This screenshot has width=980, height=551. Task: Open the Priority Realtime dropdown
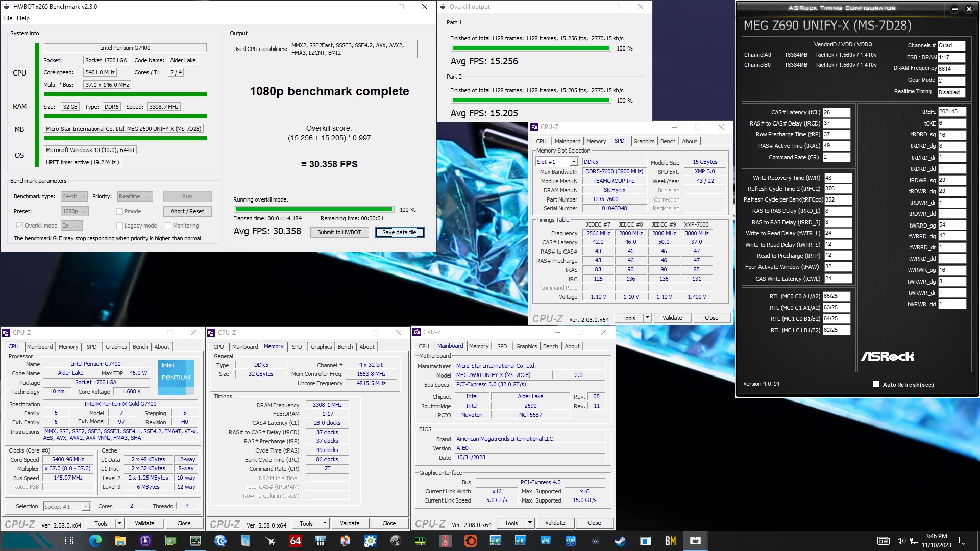(135, 196)
